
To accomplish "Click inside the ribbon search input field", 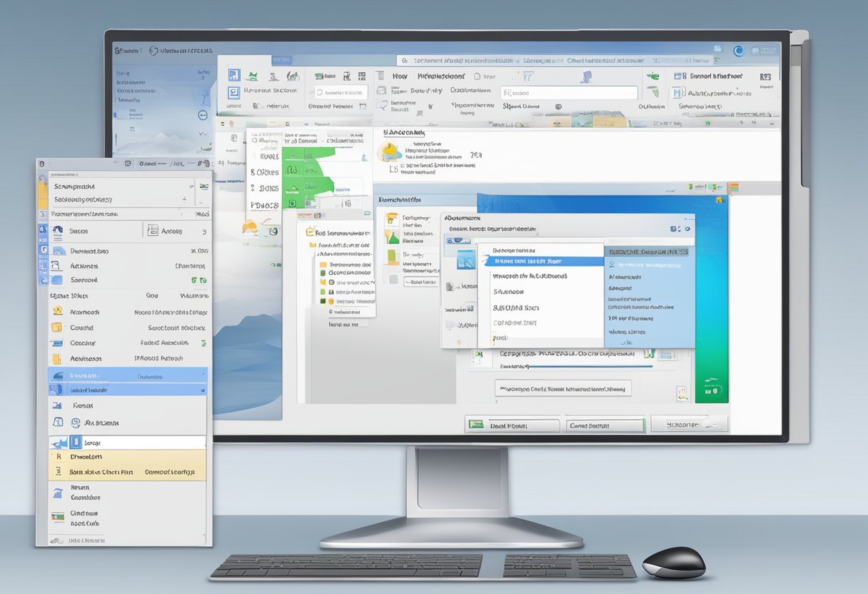I will click(567, 91).
